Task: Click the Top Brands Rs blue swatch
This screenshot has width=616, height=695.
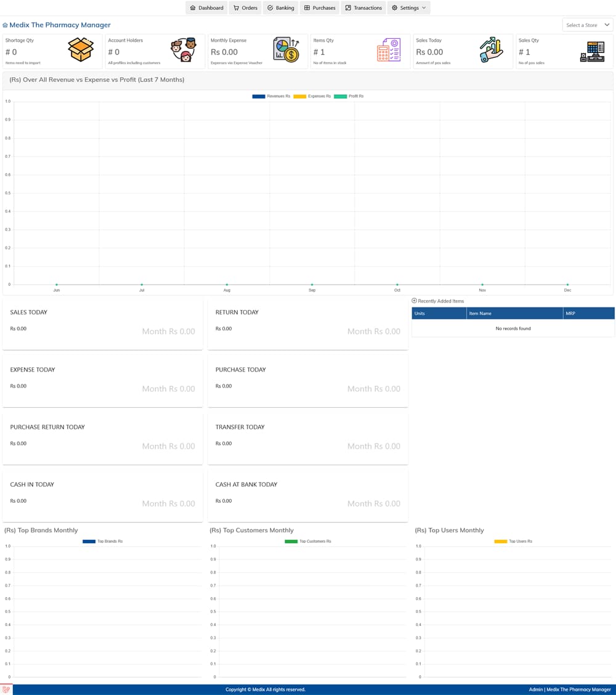Action: coord(89,541)
